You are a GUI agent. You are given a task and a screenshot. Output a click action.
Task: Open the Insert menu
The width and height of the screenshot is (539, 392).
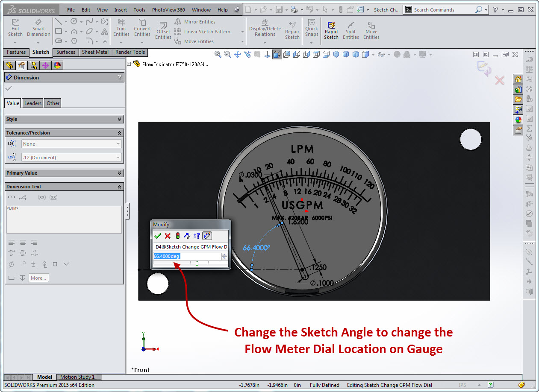coord(121,10)
